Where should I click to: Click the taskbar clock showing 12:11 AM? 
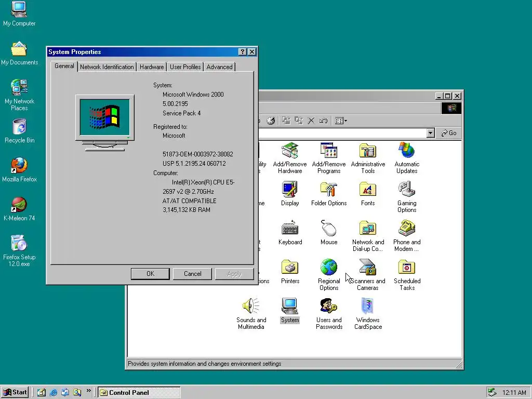point(514,393)
